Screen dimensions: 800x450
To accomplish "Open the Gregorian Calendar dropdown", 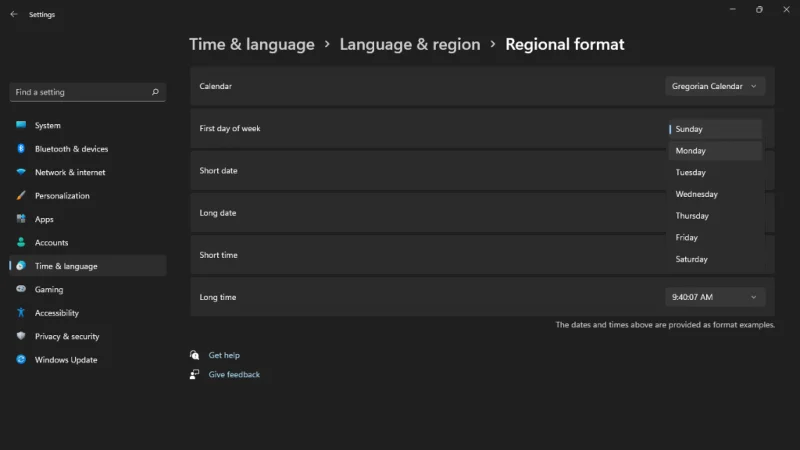I will [715, 86].
